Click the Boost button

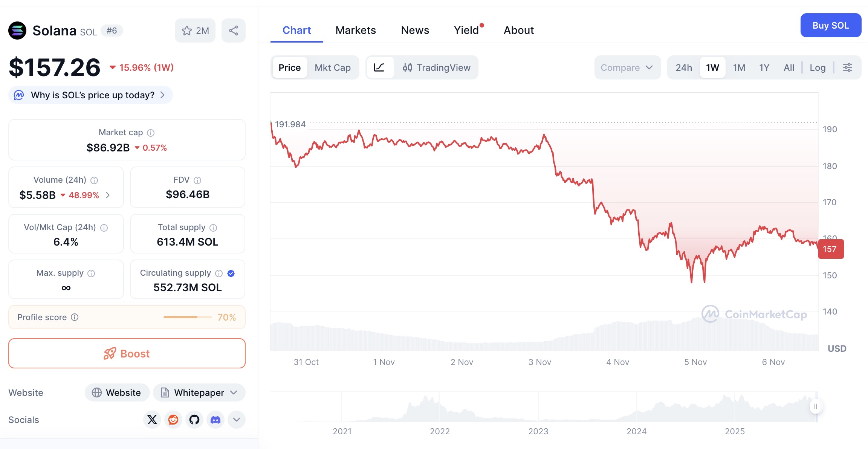[127, 353]
